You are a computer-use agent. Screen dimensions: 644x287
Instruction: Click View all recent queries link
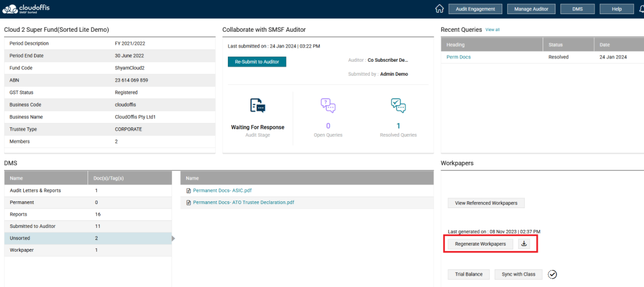pyautogui.click(x=492, y=30)
